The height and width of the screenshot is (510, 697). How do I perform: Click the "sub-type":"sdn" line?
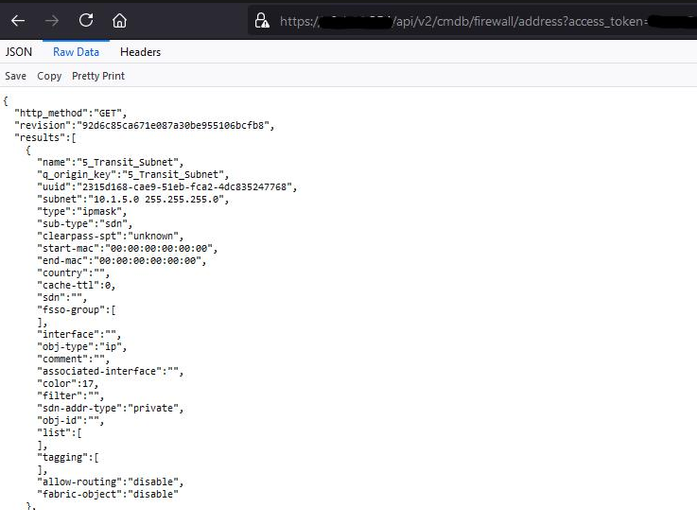point(84,224)
